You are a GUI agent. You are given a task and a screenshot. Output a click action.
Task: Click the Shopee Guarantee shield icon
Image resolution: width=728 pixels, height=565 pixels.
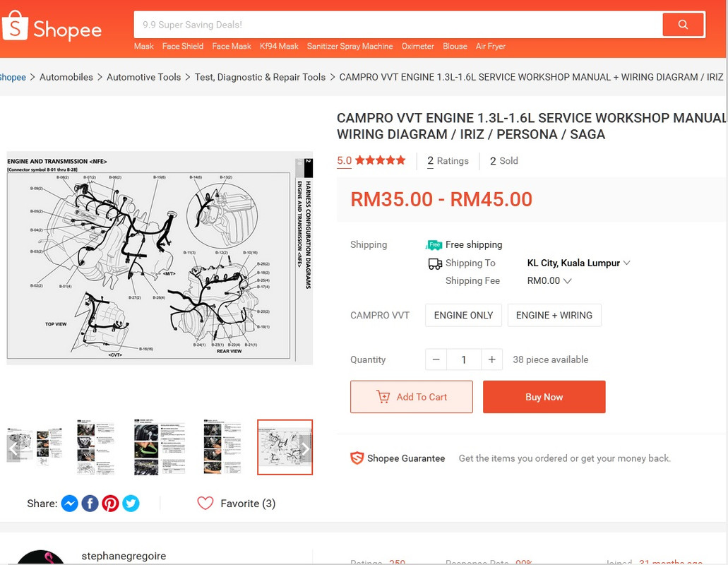[357, 458]
